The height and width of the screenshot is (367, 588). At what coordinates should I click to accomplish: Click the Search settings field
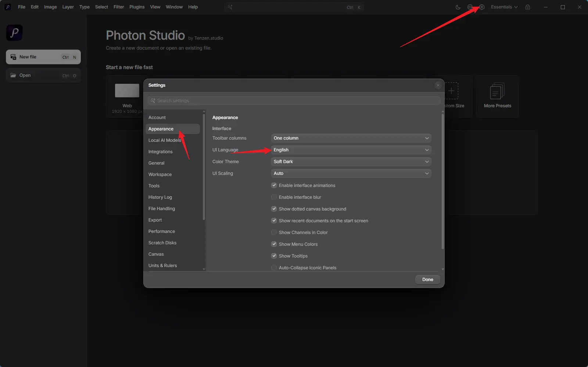click(294, 101)
